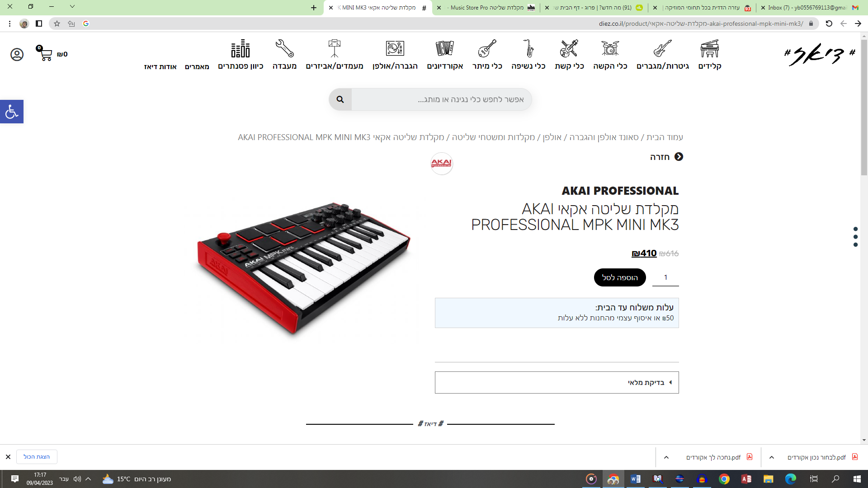This screenshot has height=488, width=868.
Task: Open the wrench workshop icon
Action: pyautogui.click(x=284, y=48)
